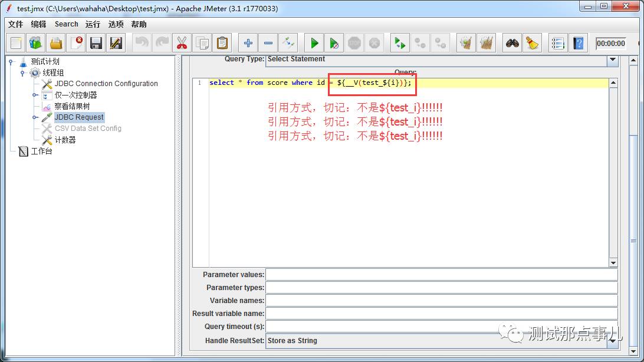Click Start no pauses icon
This screenshot has width=644, height=362.
point(334,43)
